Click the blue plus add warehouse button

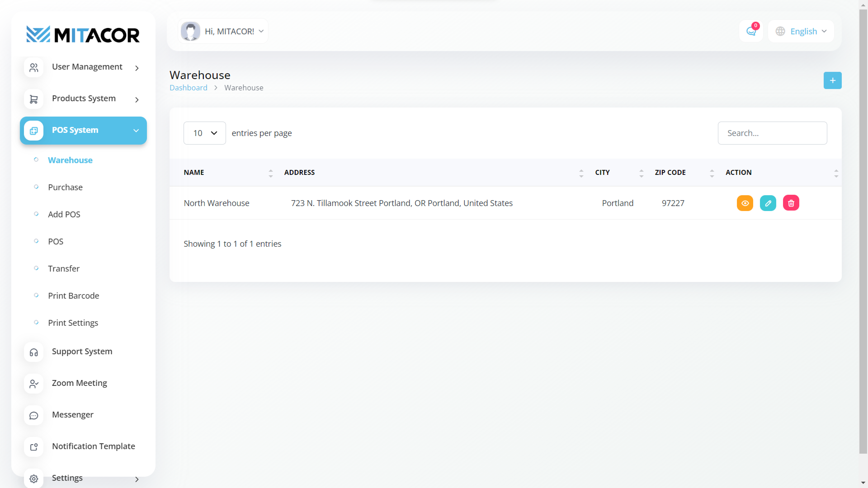tap(832, 80)
